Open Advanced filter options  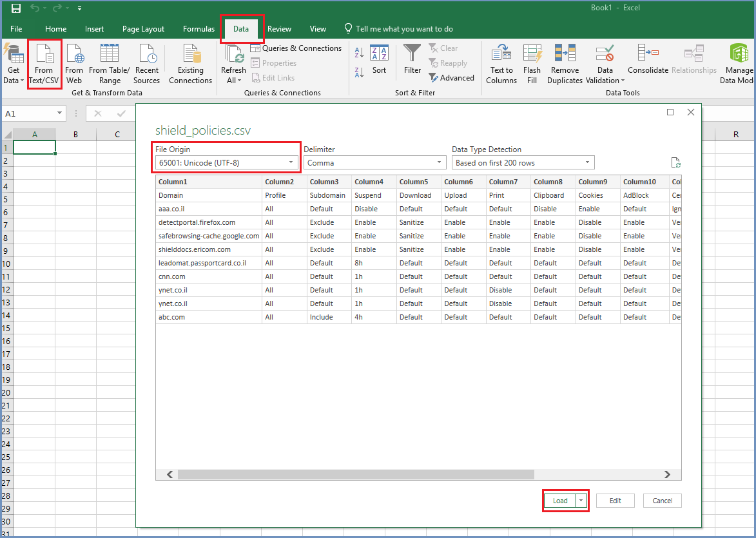coord(451,77)
